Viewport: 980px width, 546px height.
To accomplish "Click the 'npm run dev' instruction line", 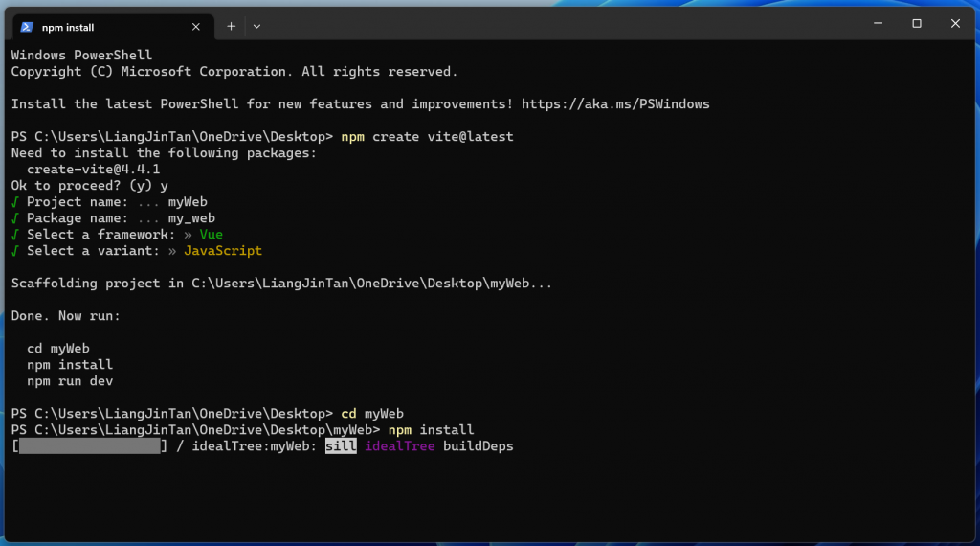I will pos(70,381).
